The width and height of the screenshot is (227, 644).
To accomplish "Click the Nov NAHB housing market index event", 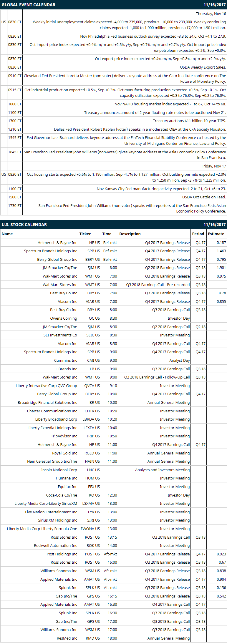I will pos(170,104).
